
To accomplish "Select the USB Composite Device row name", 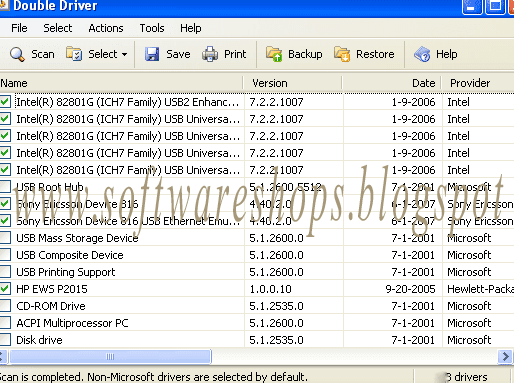I will tap(70, 255).
